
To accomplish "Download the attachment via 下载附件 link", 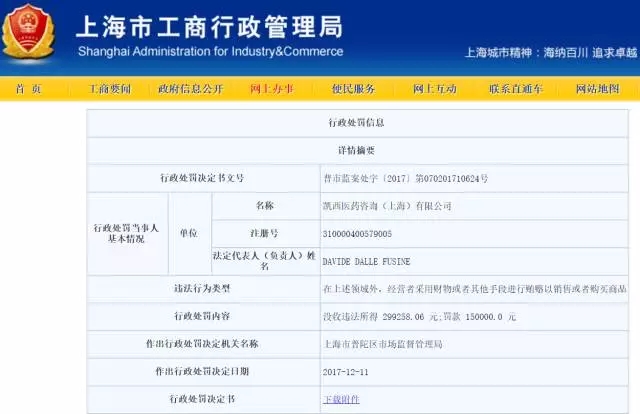I will pyautogui.click(x=341, y=399).
